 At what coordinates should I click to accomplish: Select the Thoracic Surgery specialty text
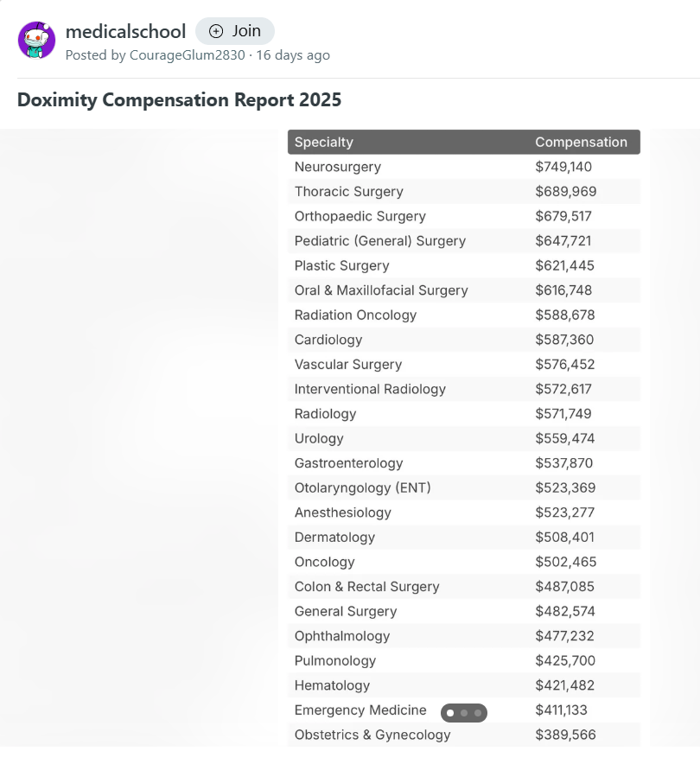349,192
